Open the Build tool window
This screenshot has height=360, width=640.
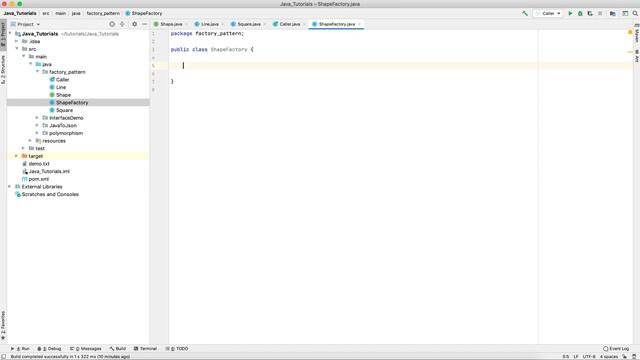pyautogui.click(x=118, y=349)
